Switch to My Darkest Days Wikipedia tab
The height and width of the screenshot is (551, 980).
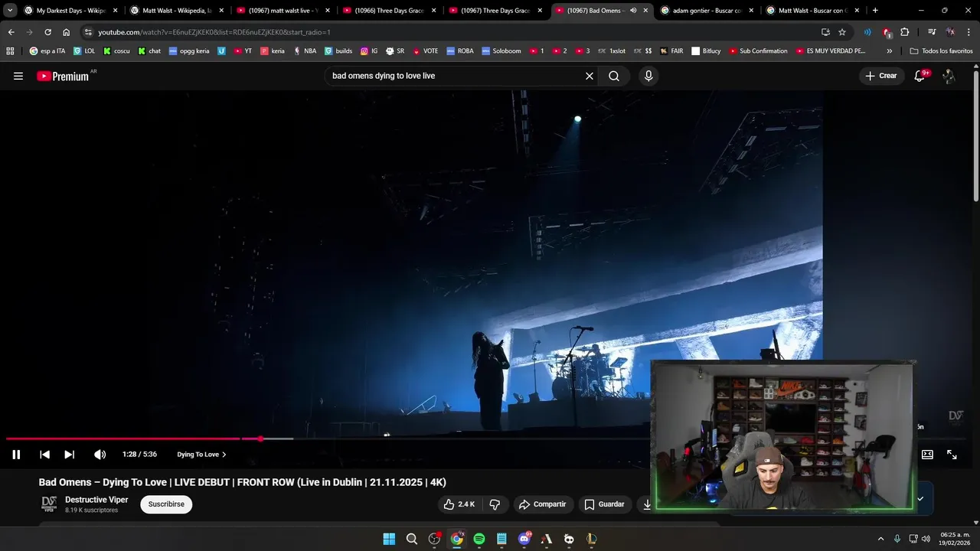point(70,11)
